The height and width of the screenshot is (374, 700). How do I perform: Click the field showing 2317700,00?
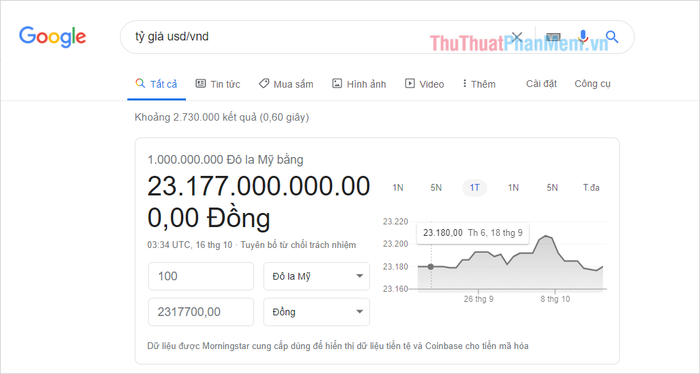(201, 312)
